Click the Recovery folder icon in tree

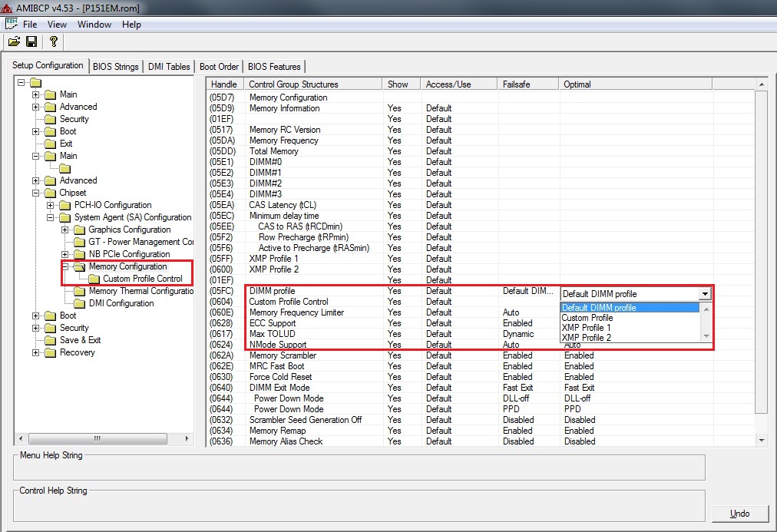click(50, 352)
